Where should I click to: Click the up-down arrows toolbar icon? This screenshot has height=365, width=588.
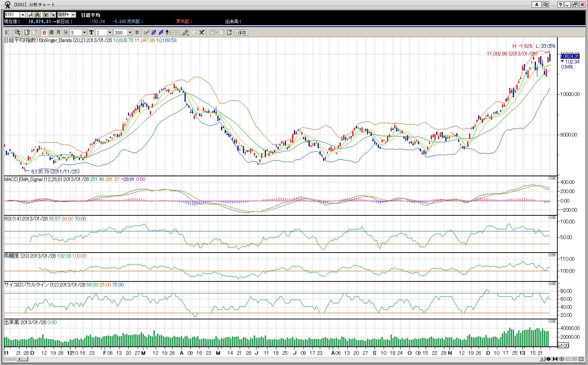[168, 32]
